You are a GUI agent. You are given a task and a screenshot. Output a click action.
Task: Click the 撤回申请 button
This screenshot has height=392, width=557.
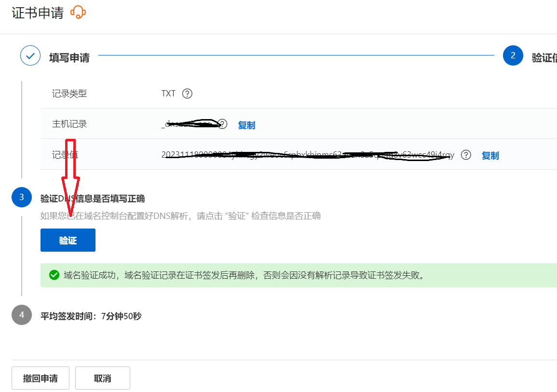click(41, 378)
